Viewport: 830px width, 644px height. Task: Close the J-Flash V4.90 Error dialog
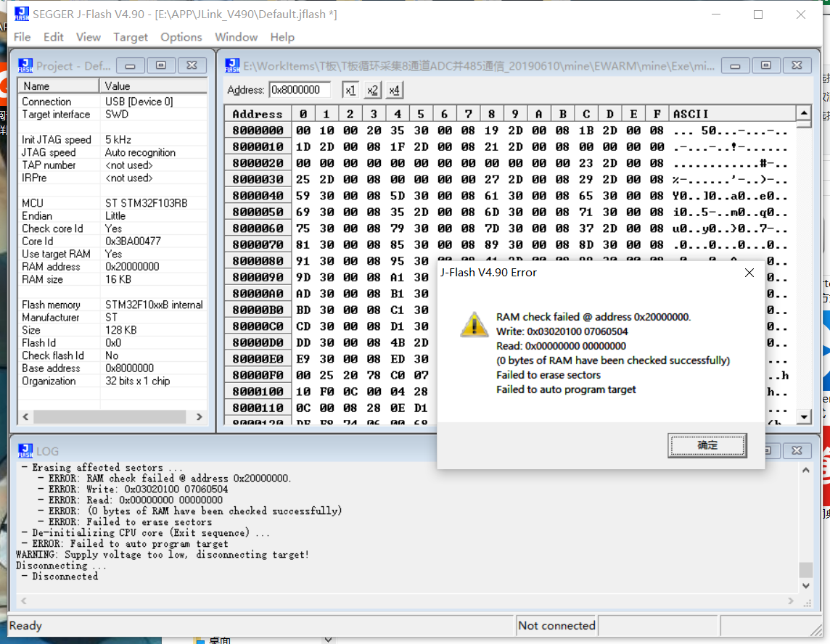tap(749, 273)
